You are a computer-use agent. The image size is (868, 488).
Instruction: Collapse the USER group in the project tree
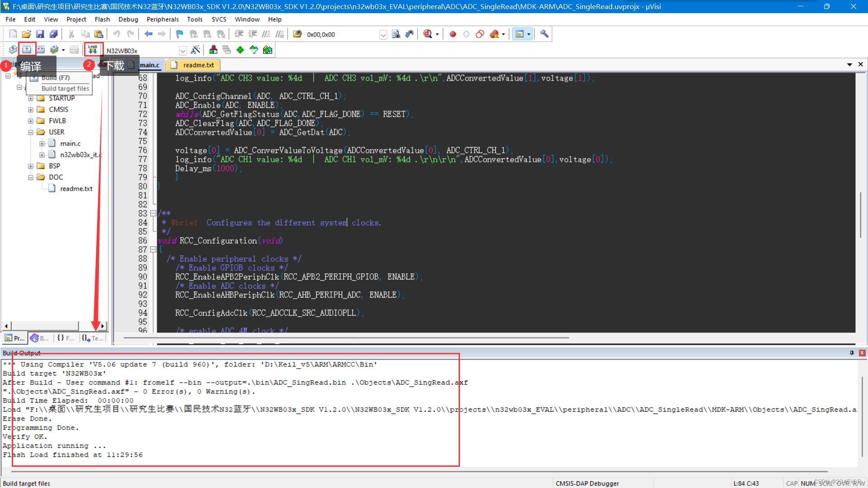point(31,132)
